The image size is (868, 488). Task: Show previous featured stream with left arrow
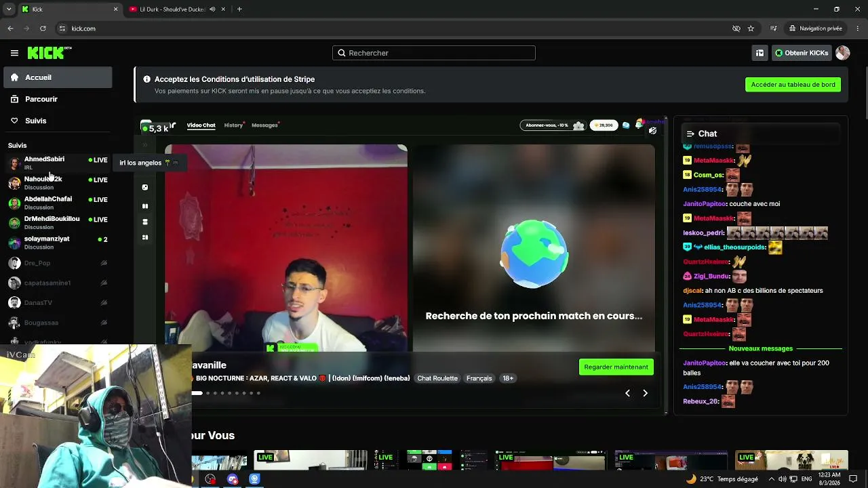pyautogui.click(x=627, y=393)
